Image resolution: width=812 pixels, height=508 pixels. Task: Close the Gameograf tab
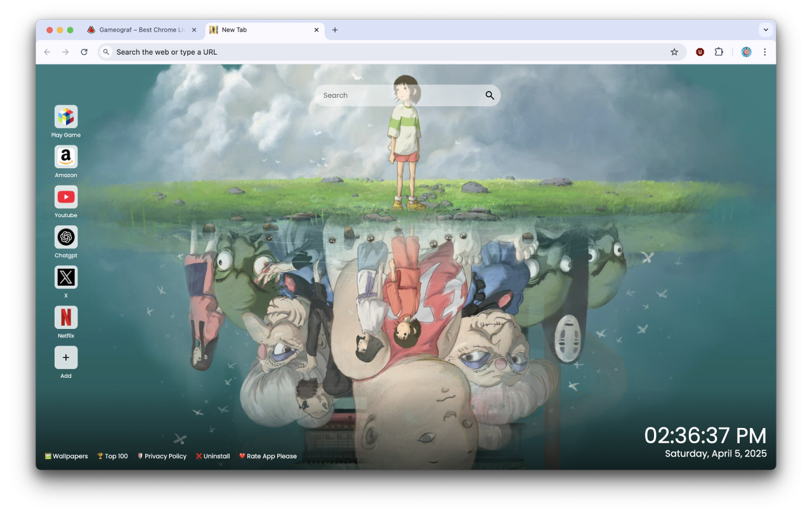tap(194, 30)
